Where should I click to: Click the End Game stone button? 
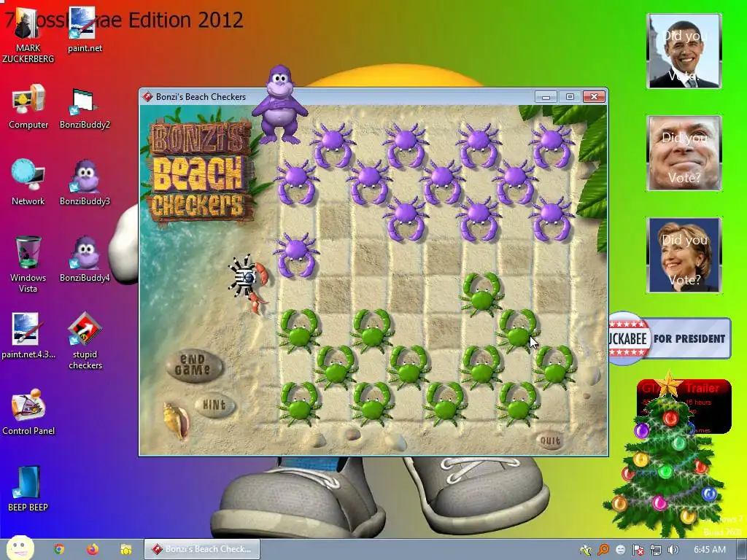(x=193, y=365)
